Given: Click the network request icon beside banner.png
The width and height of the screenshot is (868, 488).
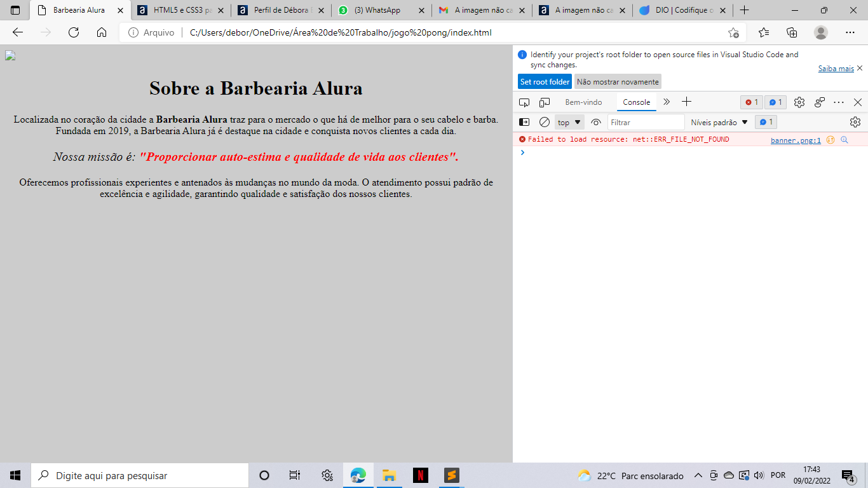Looking at the screenshot, I should pos(831,140).
